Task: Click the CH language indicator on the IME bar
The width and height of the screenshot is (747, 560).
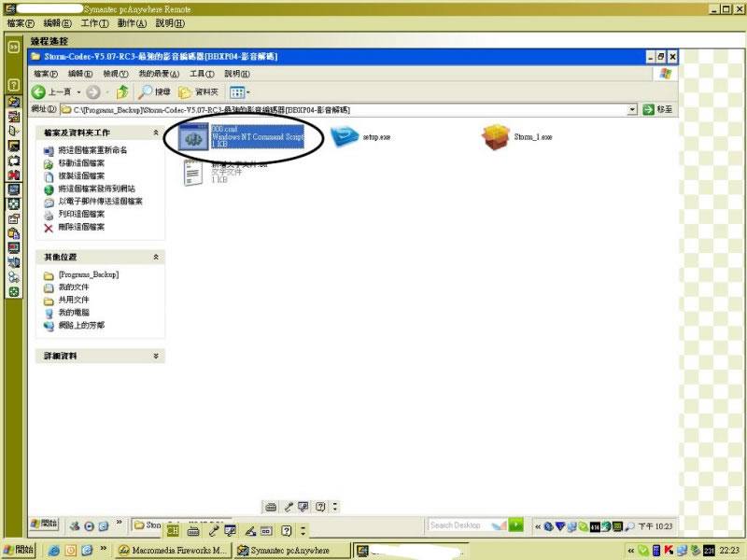Action: (x=173, y=530)
